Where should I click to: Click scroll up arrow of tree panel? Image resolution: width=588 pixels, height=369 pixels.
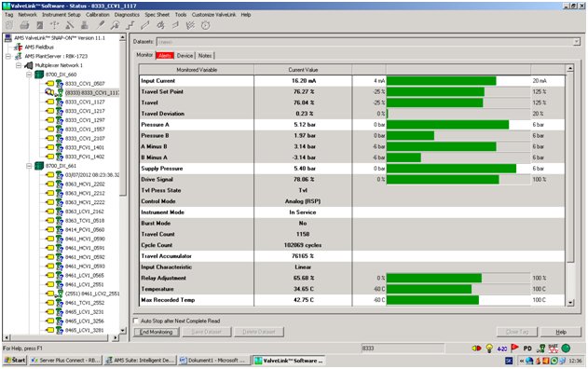point(123,37)
